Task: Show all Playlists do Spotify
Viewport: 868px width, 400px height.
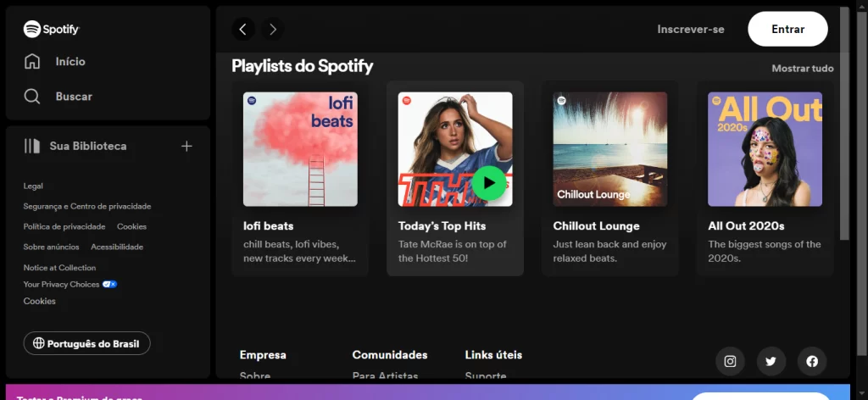Action: coord(802,69)
